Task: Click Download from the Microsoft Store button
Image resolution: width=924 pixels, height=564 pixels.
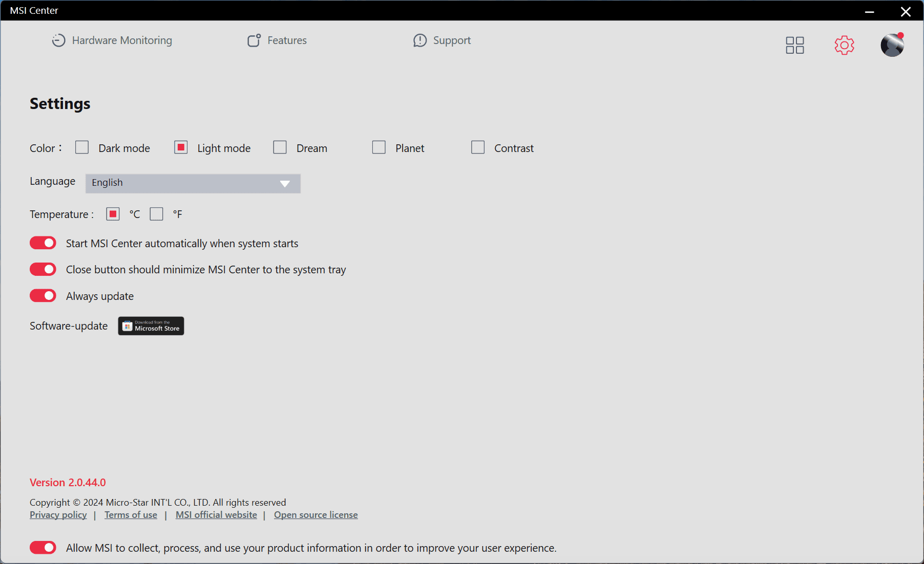Action: click(x=151, y=326)
